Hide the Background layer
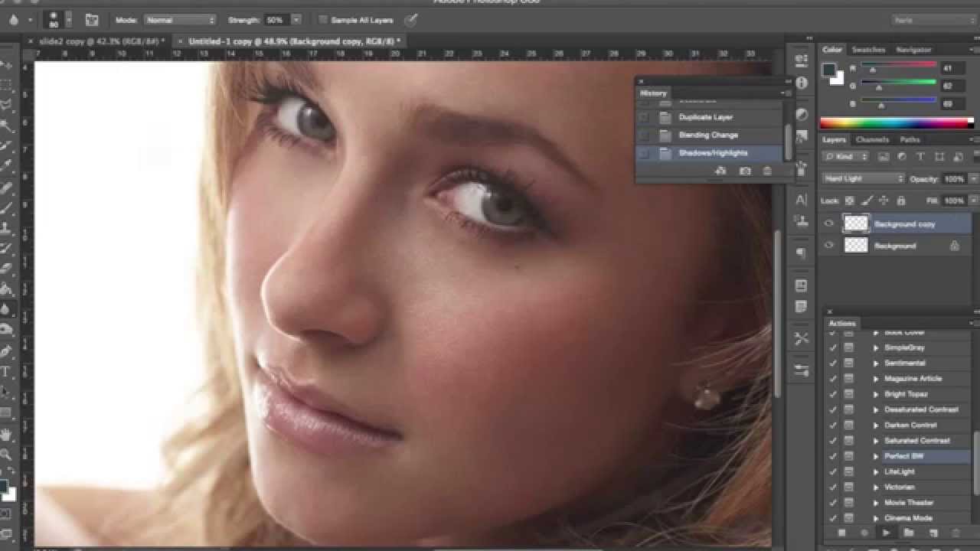Screen dimensions: 980x551 point(828,245)
